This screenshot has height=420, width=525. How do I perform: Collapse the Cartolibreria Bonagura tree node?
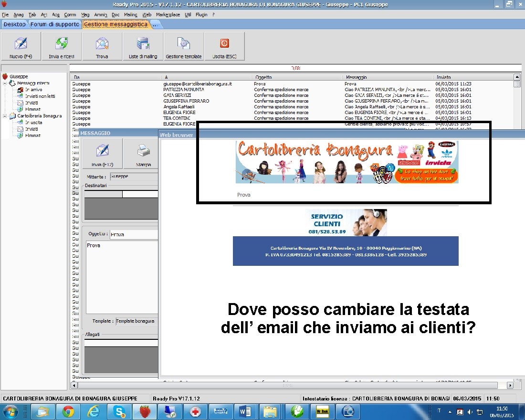[5, 116]
